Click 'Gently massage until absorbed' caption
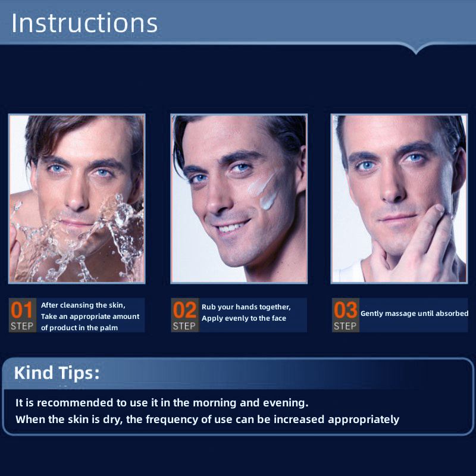This screenshot has width=476, height=476. click(414, 314)
